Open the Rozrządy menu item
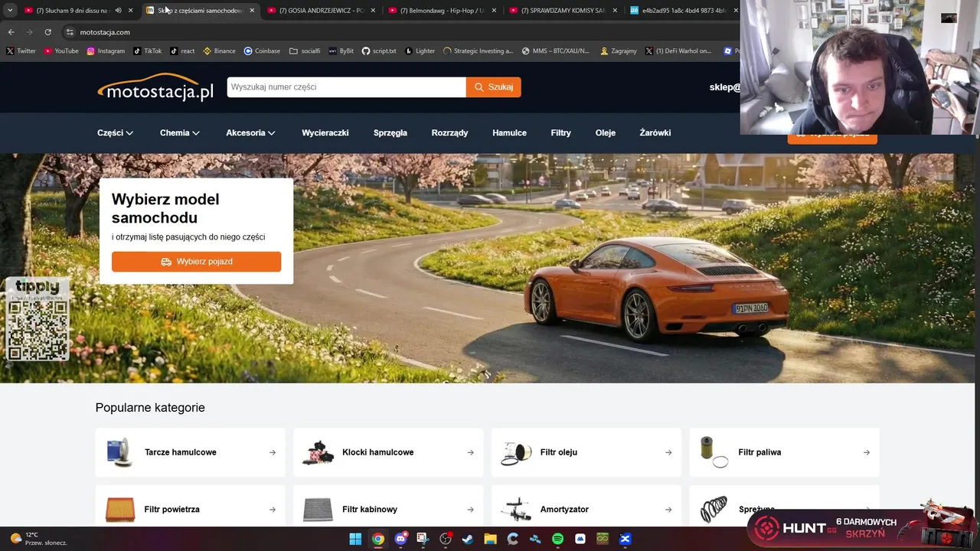Screen dimensions: 980x551 449,133
